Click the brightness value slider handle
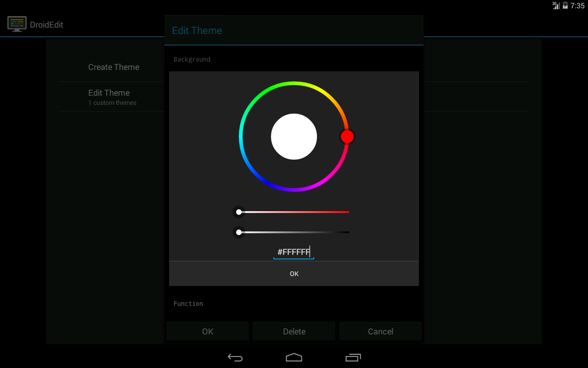 pyautogui.click(x=239, y=232)
